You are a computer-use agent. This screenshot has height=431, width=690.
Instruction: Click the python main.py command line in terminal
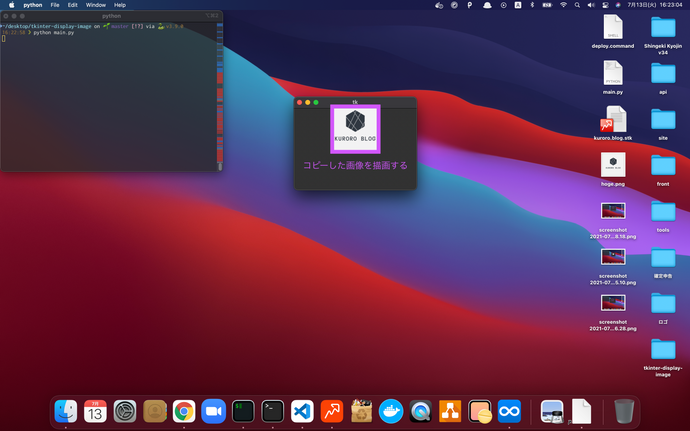[54, 33]
